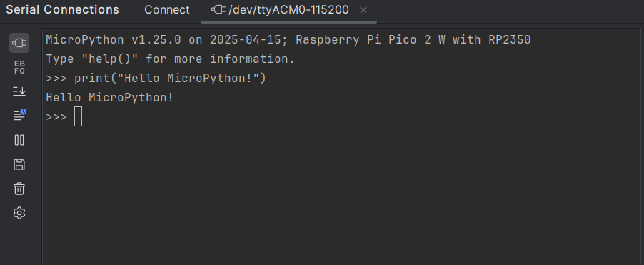Click the Hello MicroPython! output line
This screenshot has width=644, height=265.
click(110, 97)
